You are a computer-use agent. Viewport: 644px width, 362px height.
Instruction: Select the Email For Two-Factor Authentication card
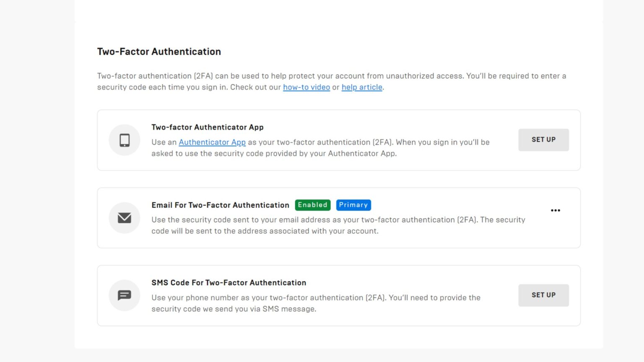tap(339, 218)
